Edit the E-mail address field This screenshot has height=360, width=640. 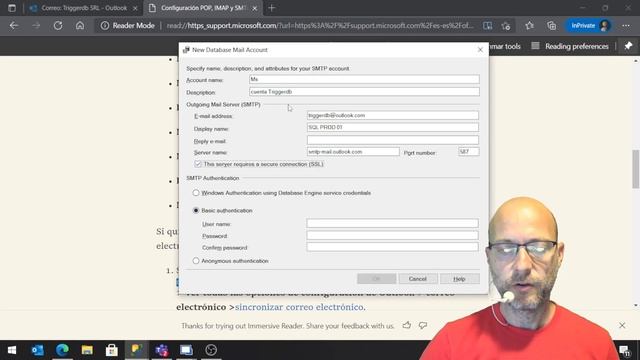point(393,116)
